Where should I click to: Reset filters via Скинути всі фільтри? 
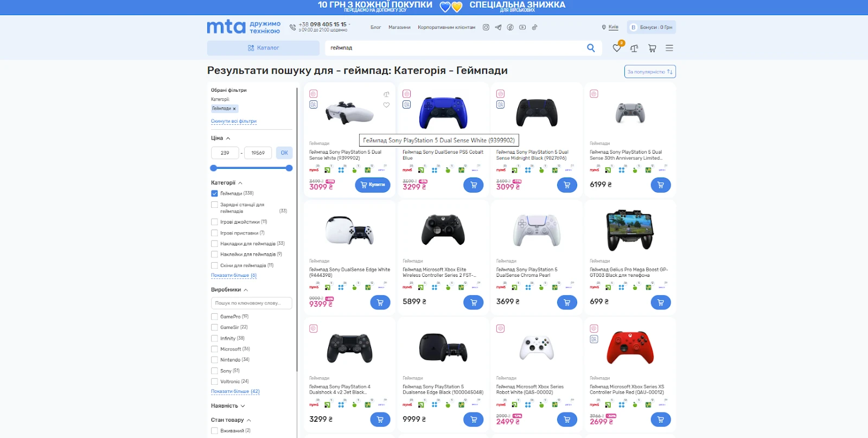coord(234,121)
